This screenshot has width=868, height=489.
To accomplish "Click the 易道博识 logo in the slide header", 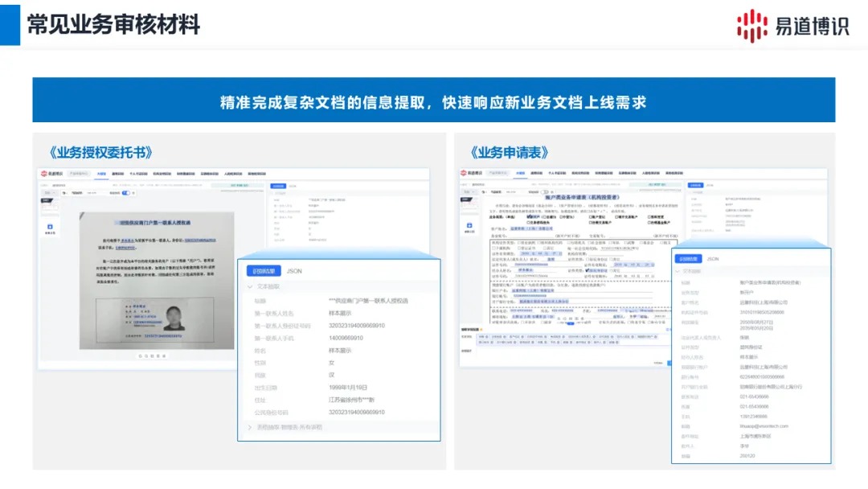I will (x=792, y=26).
